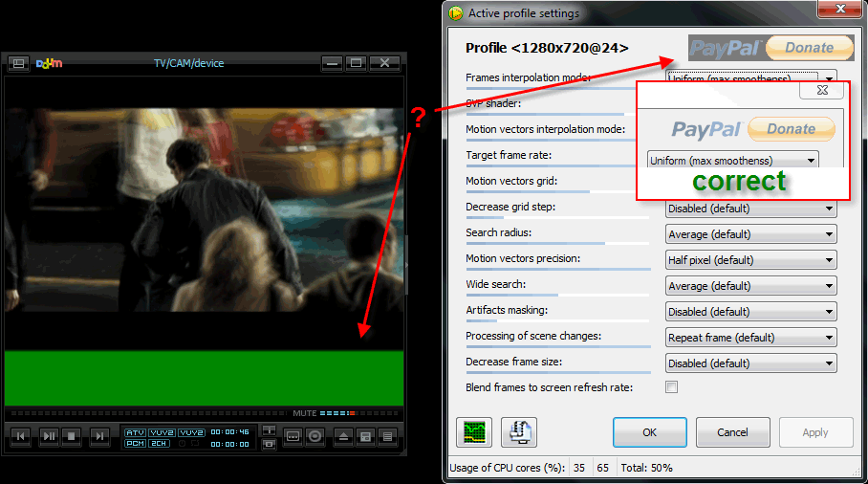Click the eject/open file icon
The width and height of the screenshot is (868, 484).
[344, 436]
